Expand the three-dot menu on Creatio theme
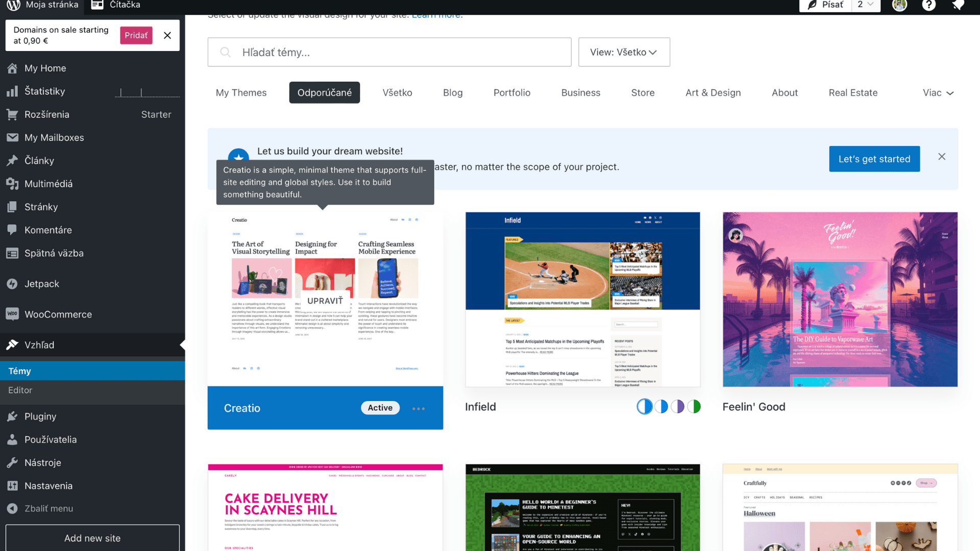This screenshot has width=980, height=551. (418, 407)
